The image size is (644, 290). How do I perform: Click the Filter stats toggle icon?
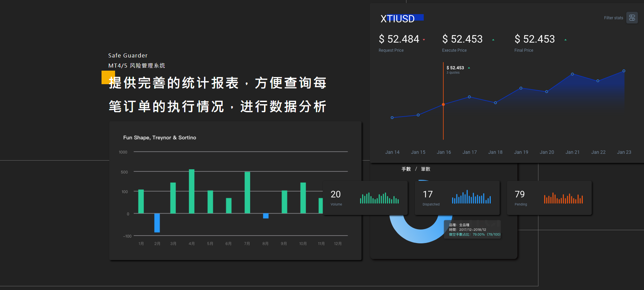click(632, 18)
